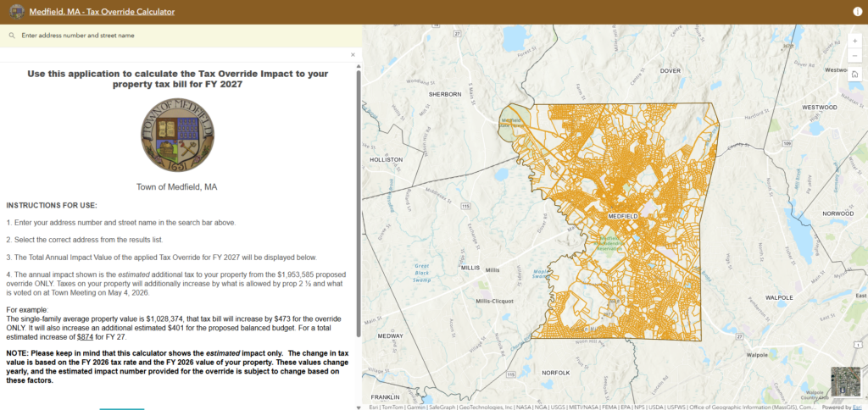Click the panel scrollbar down arrow
The height and width of the screenshot is (410, 868).
point(359,405)
